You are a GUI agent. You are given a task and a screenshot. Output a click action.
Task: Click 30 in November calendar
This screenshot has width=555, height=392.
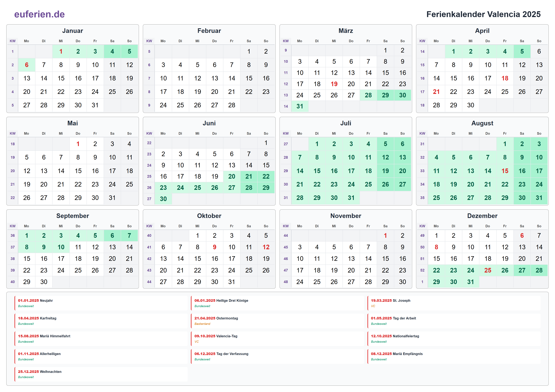pos(402,282)
